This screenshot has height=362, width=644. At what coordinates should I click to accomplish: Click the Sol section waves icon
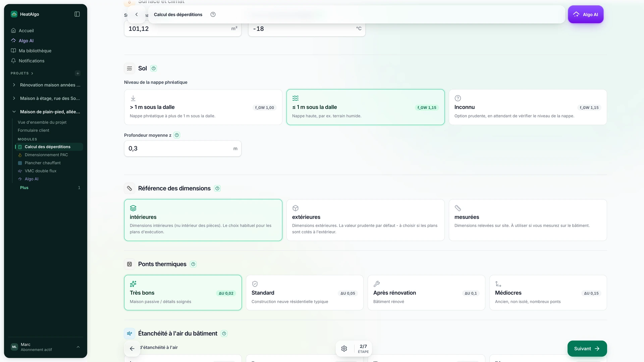click(129, 68)
